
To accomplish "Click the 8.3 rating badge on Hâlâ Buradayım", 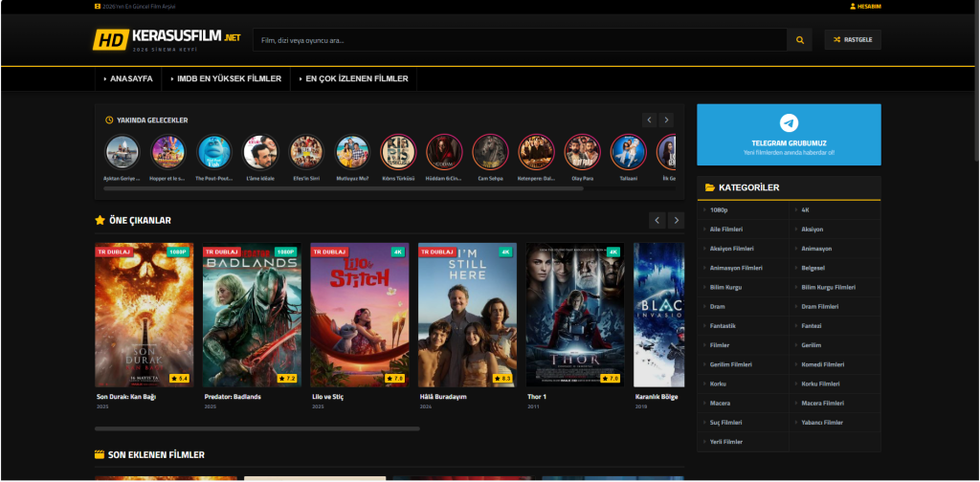I will [502, 379].
